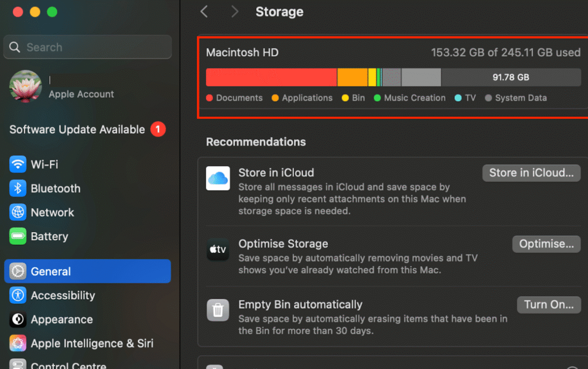Click the System Data legend dot
The width and height of the screenshot is (588, 369).
tap(488, 98)
